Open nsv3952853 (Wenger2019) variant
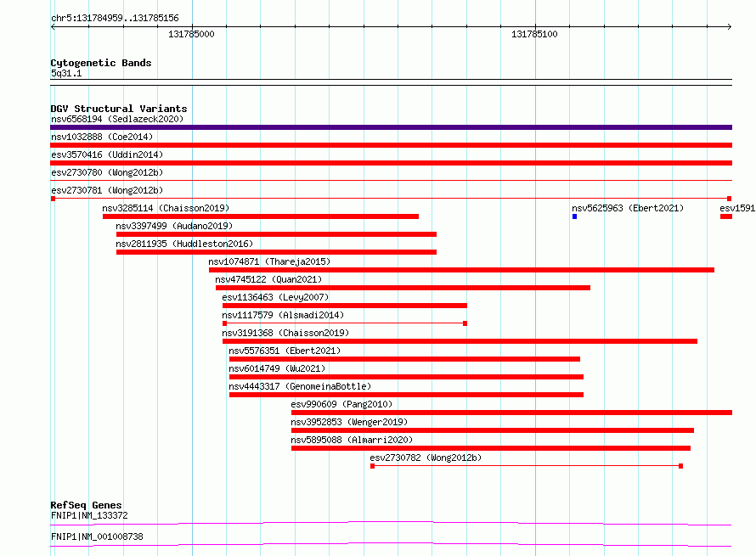 (x=349, y=422)
